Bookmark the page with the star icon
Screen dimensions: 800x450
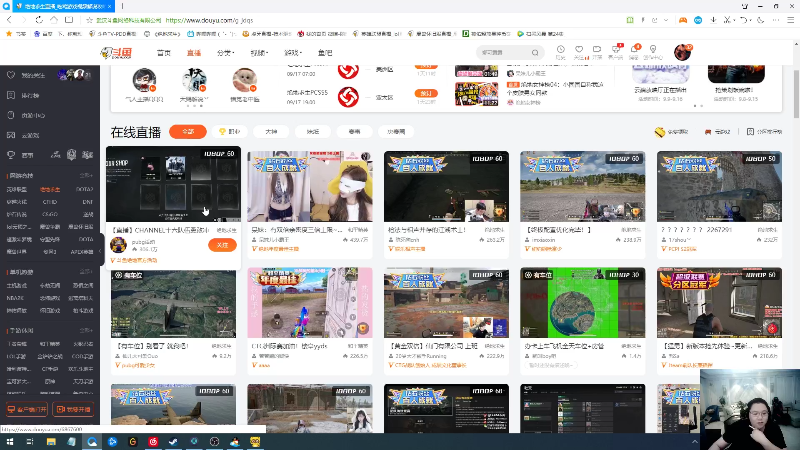[x=89, y=20]
